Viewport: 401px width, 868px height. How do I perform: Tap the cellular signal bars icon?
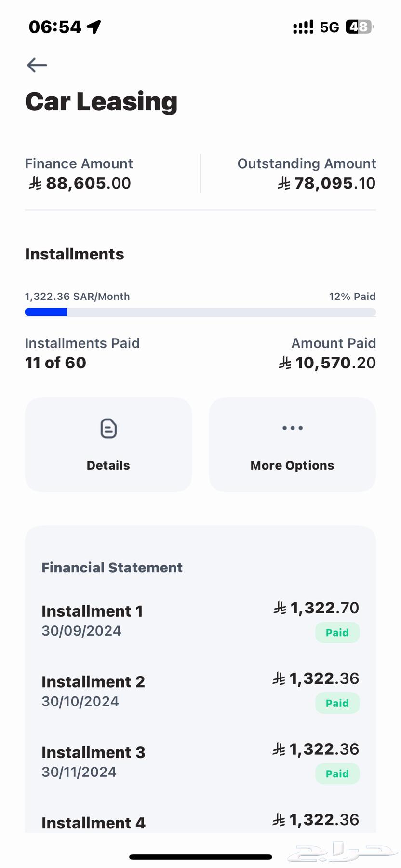click(x=303, y=27)
